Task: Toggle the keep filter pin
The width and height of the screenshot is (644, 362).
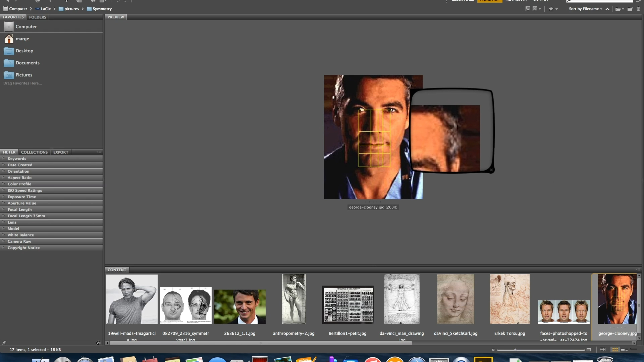Action: click(4, 343)
